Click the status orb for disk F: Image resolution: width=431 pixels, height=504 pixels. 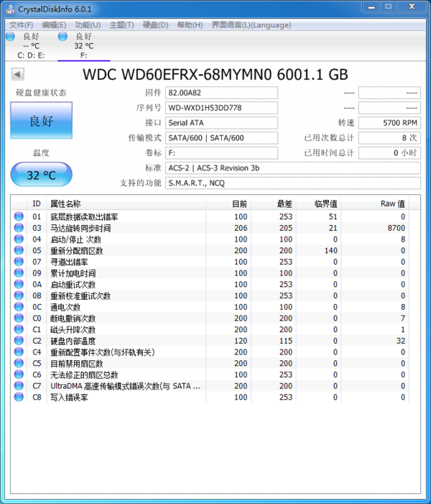coord(62,37)
